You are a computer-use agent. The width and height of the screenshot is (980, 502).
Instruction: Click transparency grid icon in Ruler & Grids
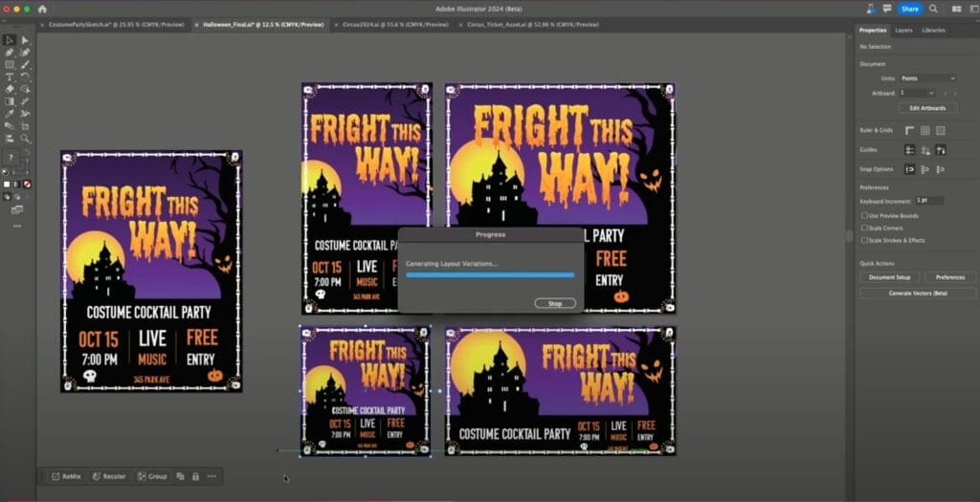tap(941, 130)
